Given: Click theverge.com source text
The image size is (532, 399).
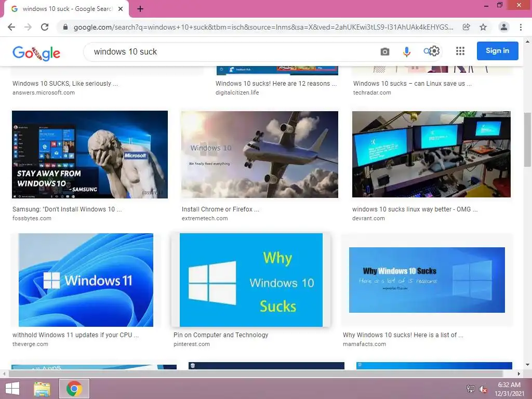Looking at the screenshot, I should point(30,344).
